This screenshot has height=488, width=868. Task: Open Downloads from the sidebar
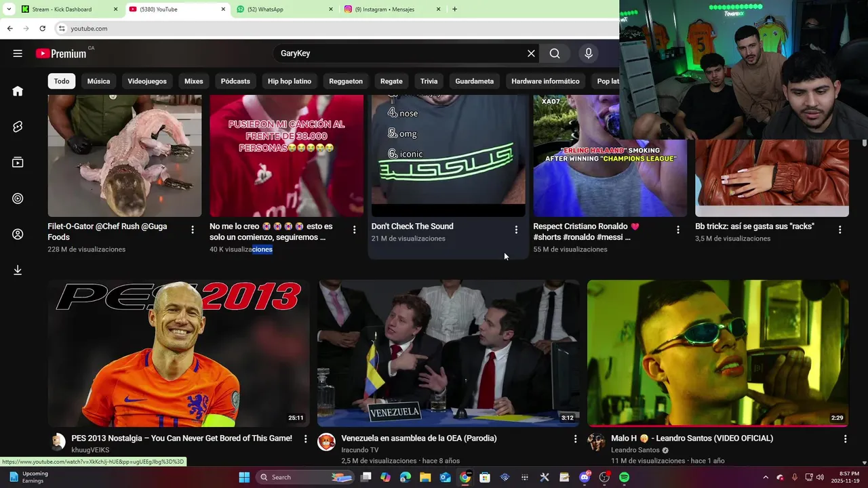click(x=18, y=270)
